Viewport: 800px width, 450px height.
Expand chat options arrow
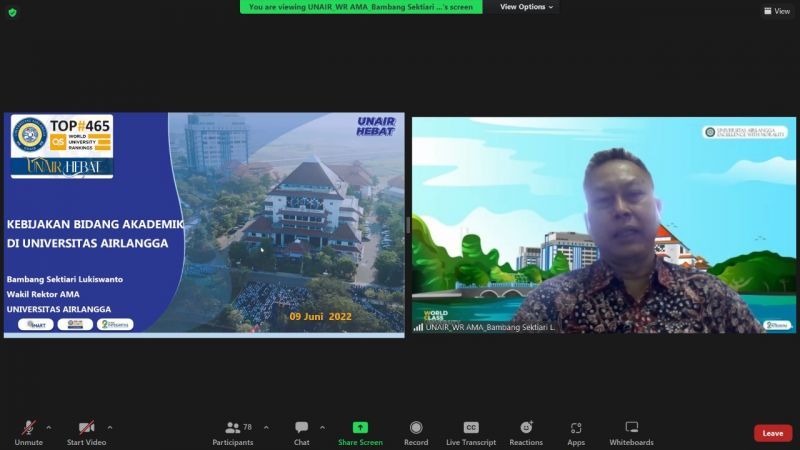click(x=322, y=428)
